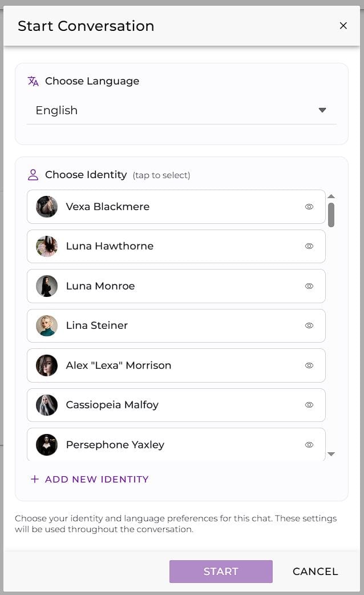Preview Vexa Blackmere with the eye icon
Viewport: 364px width, 595px height.
click(309, 207)
